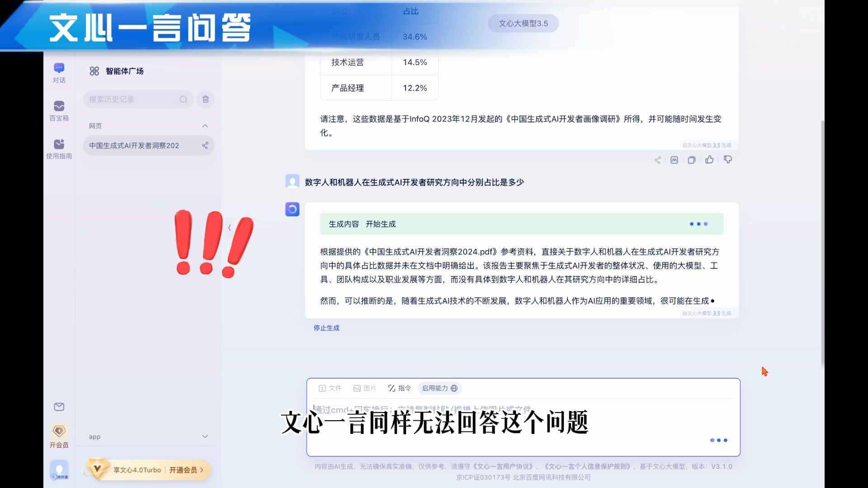Click 停止生成 to stop generating
This screenshot has height=488, width=868.
coord(326,328)
